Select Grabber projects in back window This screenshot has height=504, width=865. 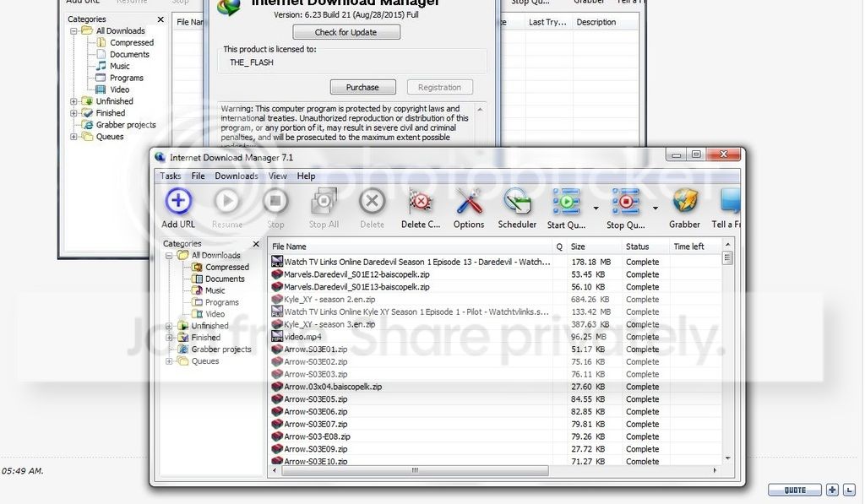click(126, 125)
